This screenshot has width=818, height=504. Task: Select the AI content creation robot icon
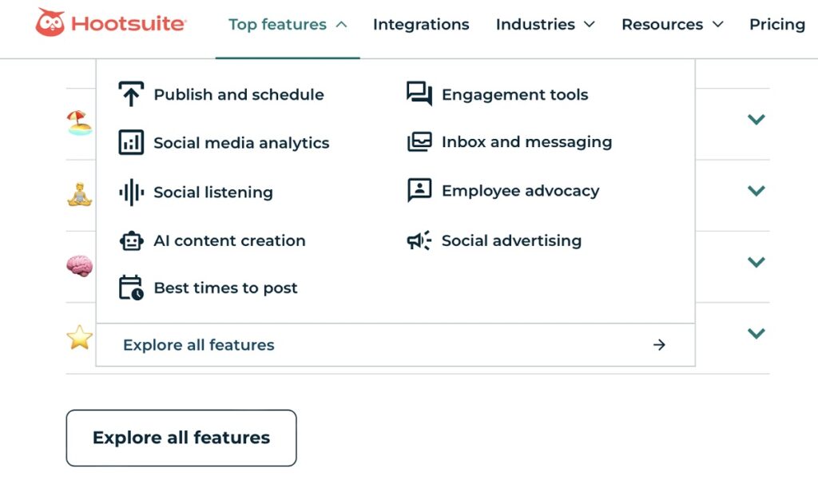[132, 240]
